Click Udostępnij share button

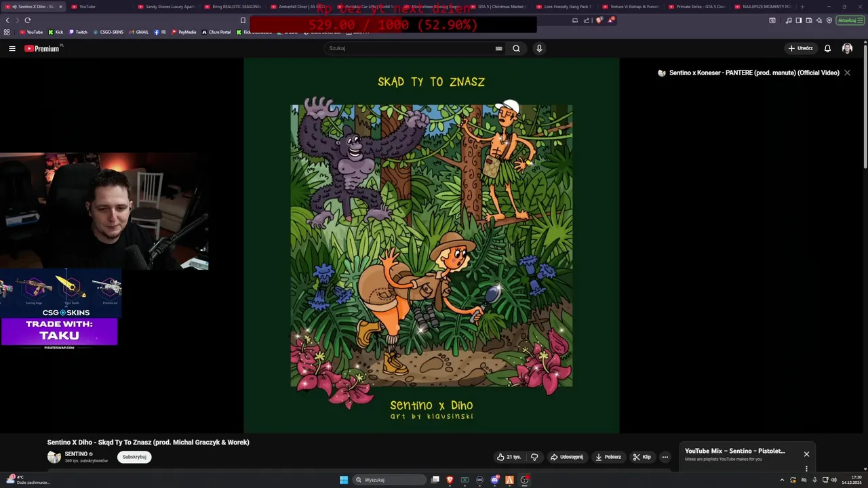(567, 457)
